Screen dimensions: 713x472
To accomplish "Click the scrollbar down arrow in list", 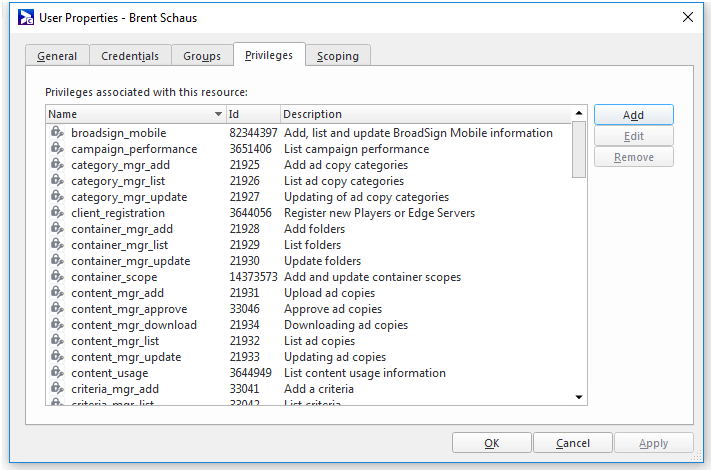I will (578, 397).
